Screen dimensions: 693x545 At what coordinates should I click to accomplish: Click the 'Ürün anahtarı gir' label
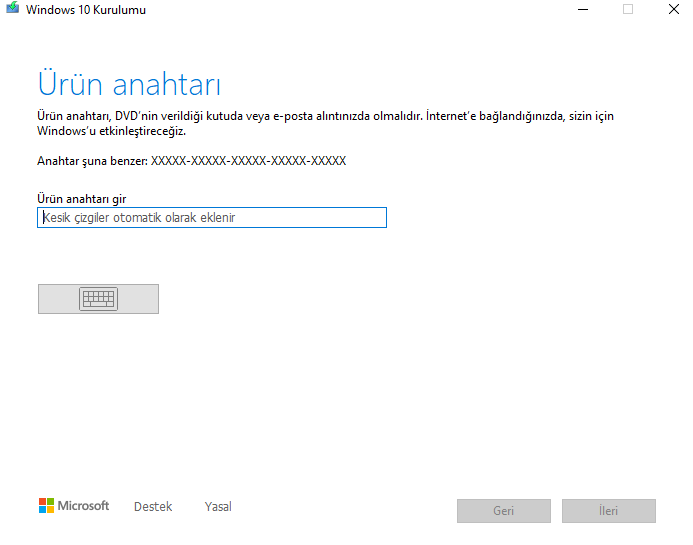tap(82, 199)
